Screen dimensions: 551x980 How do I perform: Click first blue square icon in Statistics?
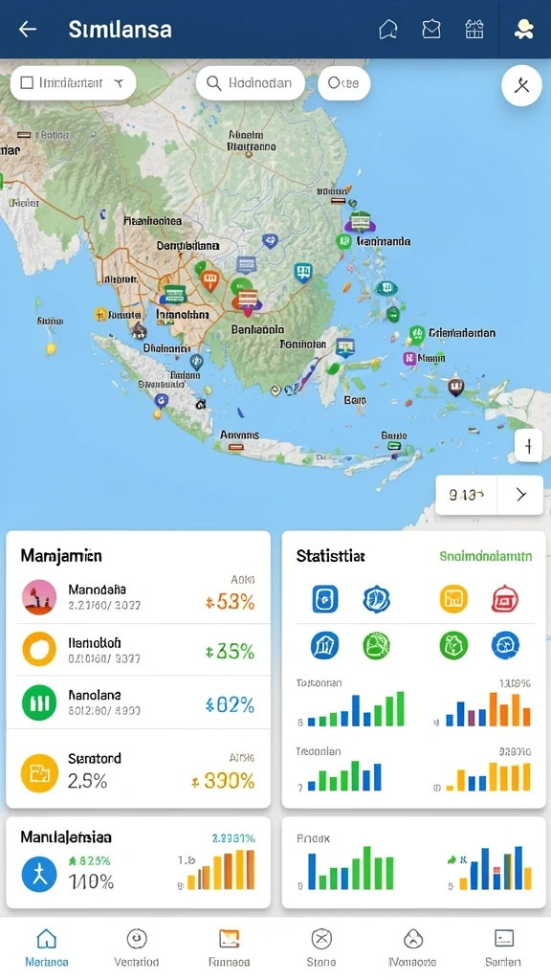(325, 599)
